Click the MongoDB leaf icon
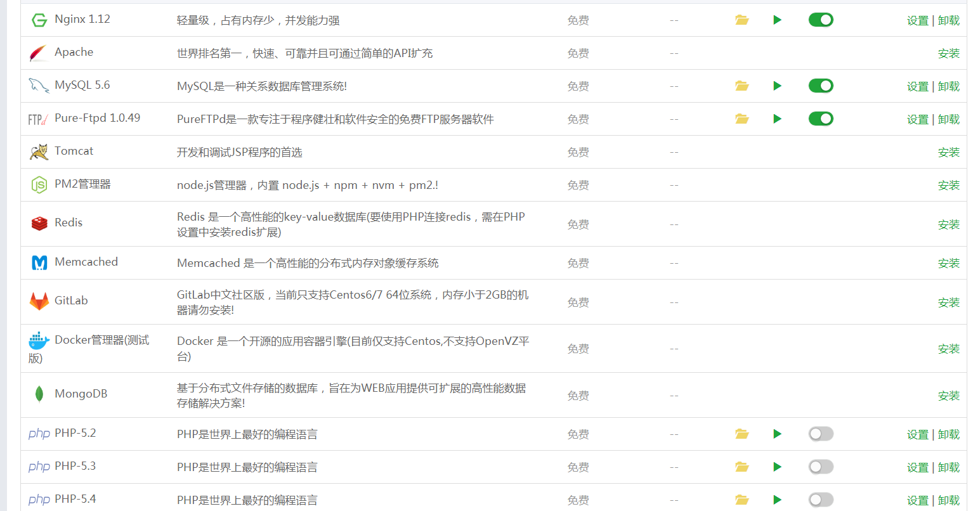The width and height of the screenshot is (980, 511). pos(39,394)
